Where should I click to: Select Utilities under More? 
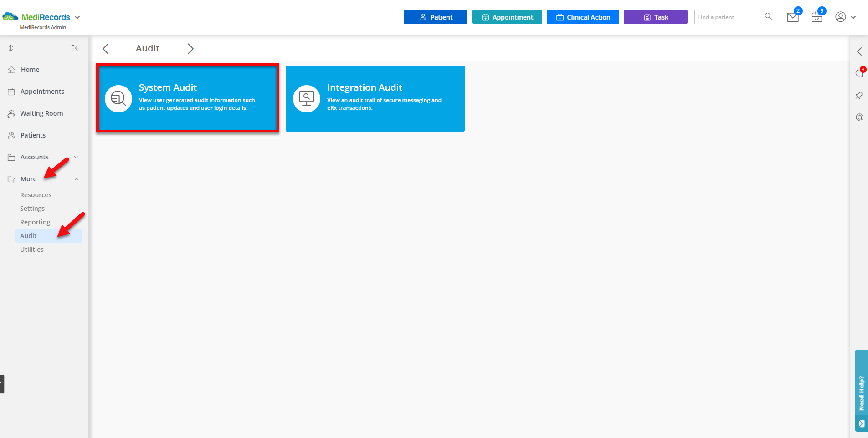[32, 250]
